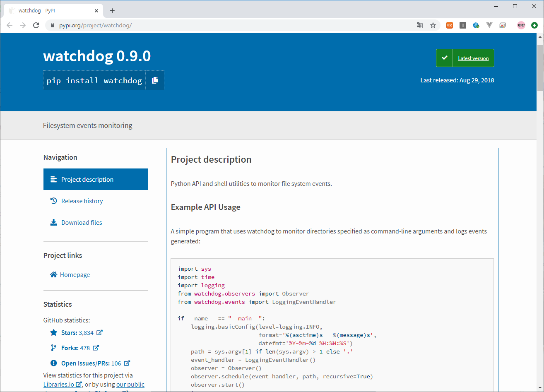Image resolution: width=544 pixels, height=392 pixels.
Task: Click the Forks external link icon
Action: click(x=96, y=348)
